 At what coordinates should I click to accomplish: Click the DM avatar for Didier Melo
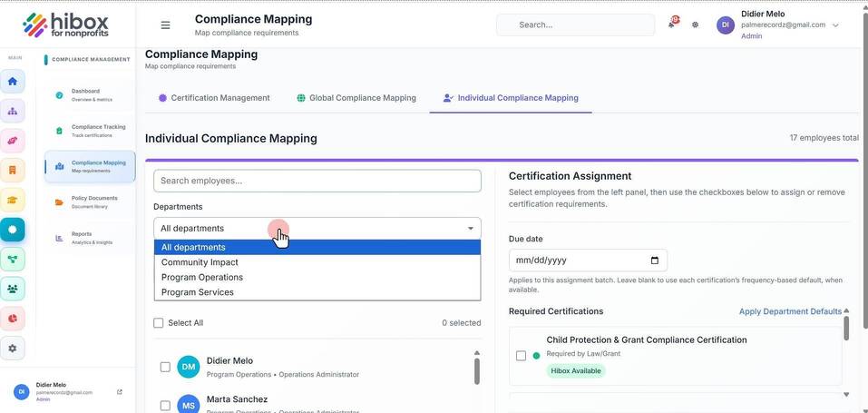189,367
